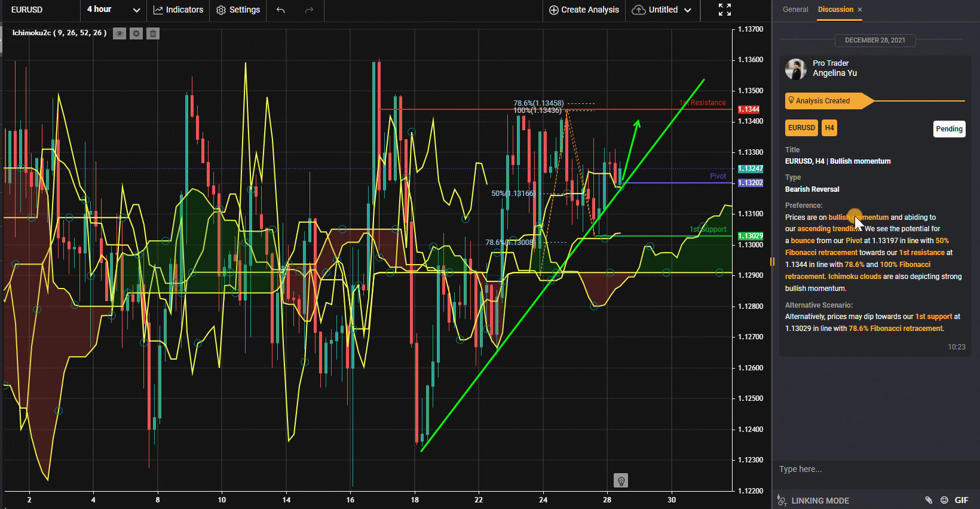Click the 78.6%(1.13458) Fibonacci label
Viewport: 980px width, 509px height.
click(538, 103)
